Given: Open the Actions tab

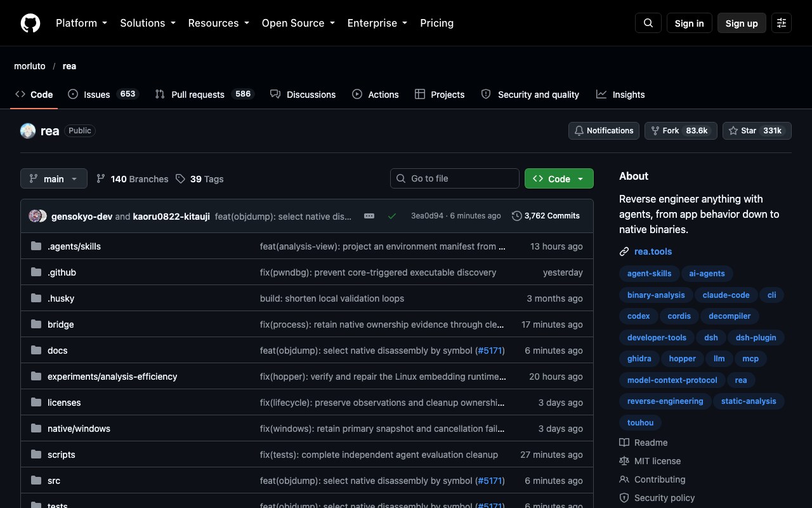Looking at the screenshot, I should tap(376, 94).
